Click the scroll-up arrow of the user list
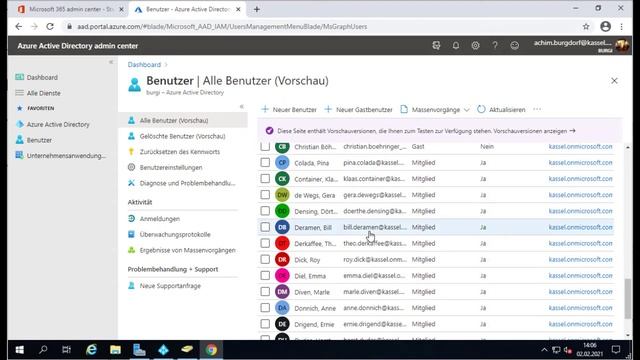The image size is (640, 360). [628, 147]
